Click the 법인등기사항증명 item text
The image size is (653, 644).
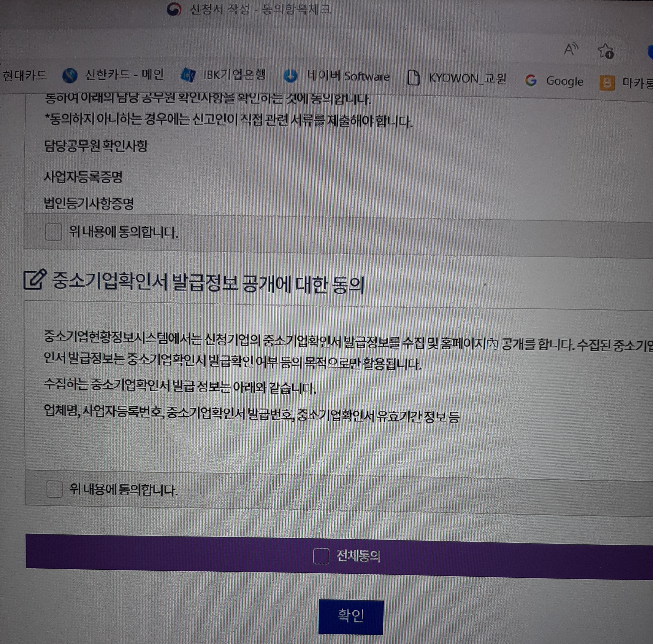click(x=89, y=203)
